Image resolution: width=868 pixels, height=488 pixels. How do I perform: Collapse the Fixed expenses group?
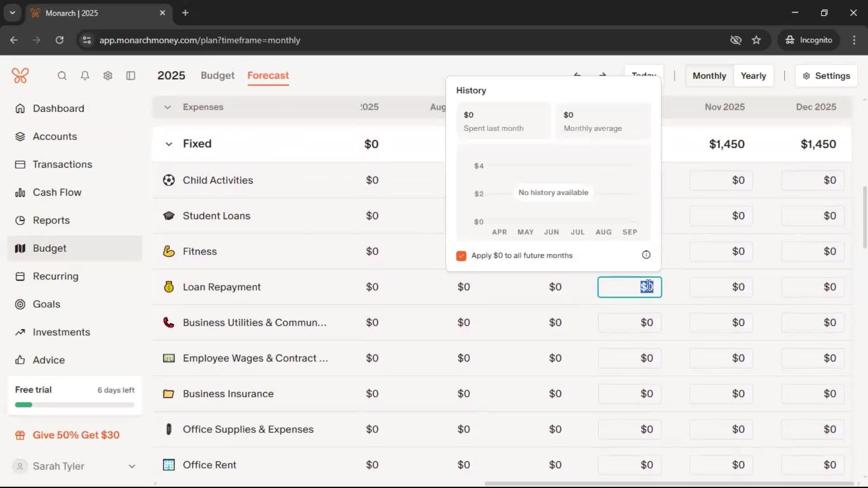click(169, 144)
